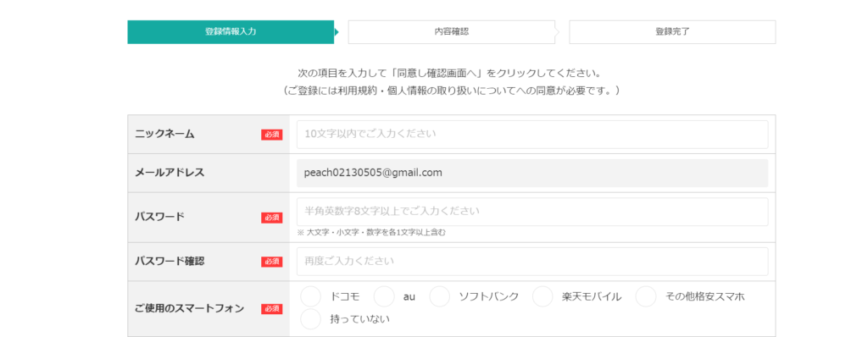Viewport: 868px width, 337px height.
Task: Click the password confirmation field
Action: click(532, 261)
